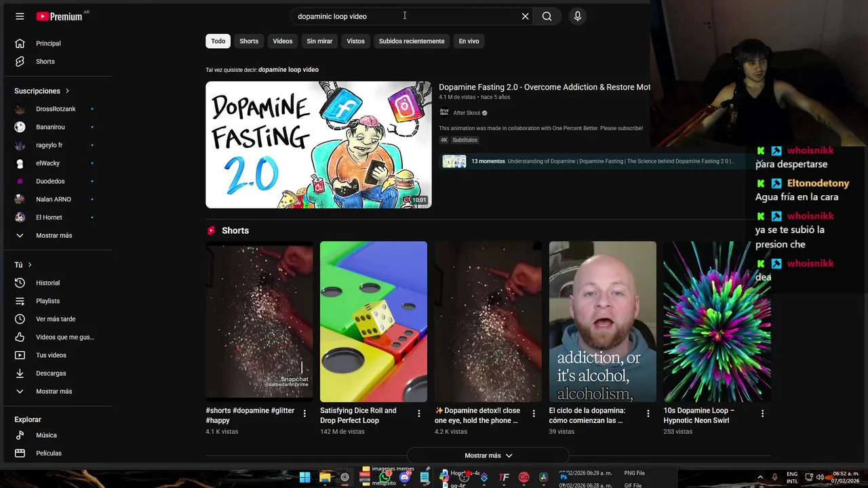
Task: Run search with magnifier button
Action: [547, 16]
